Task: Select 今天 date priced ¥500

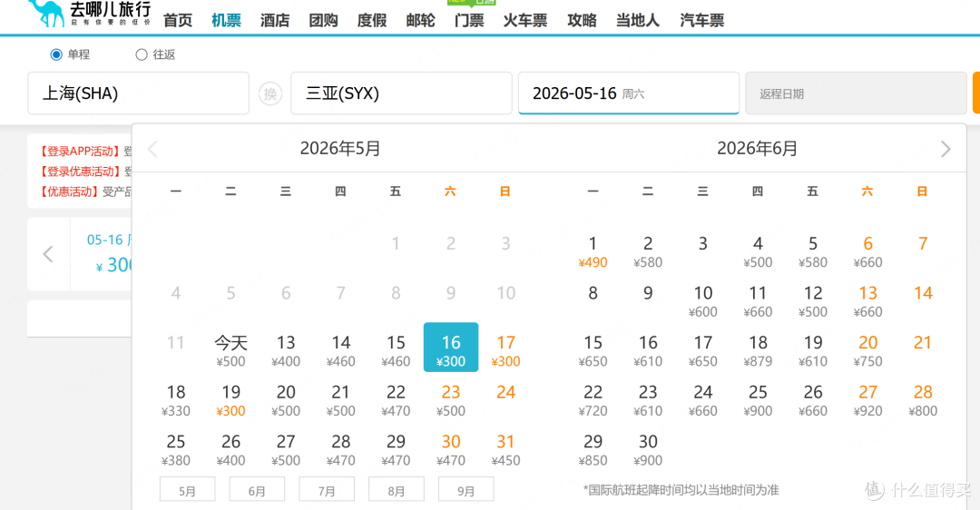Action: [x=230, y=350]
